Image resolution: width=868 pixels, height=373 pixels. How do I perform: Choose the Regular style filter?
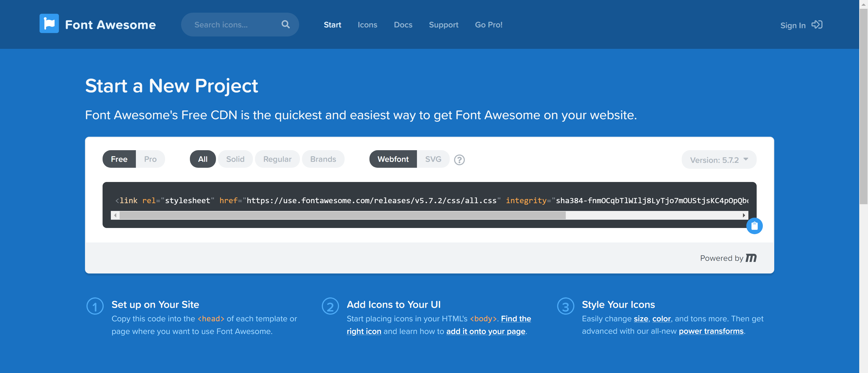[277, 159]
